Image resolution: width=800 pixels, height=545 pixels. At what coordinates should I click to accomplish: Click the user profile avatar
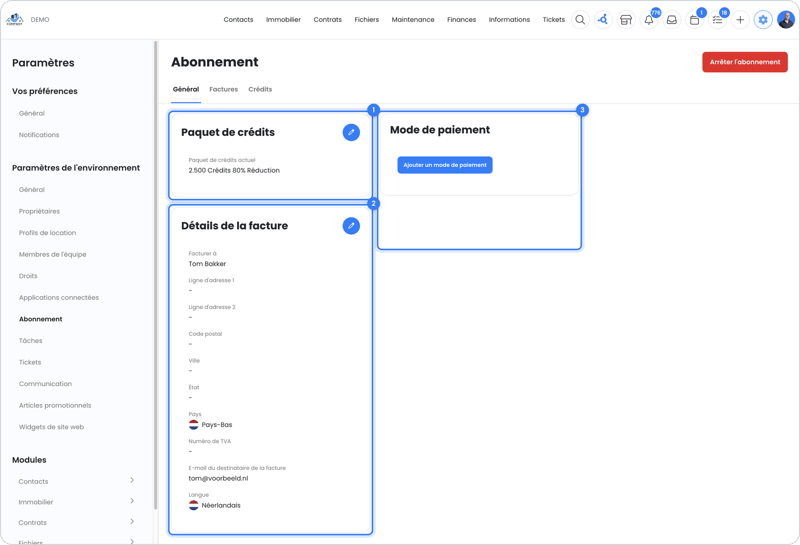tap(786, 20)
